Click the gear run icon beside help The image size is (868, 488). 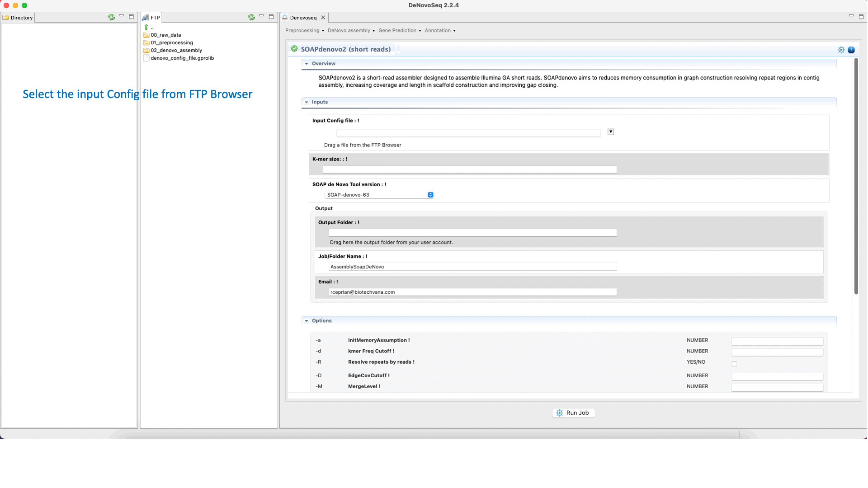tap(841, 50)
